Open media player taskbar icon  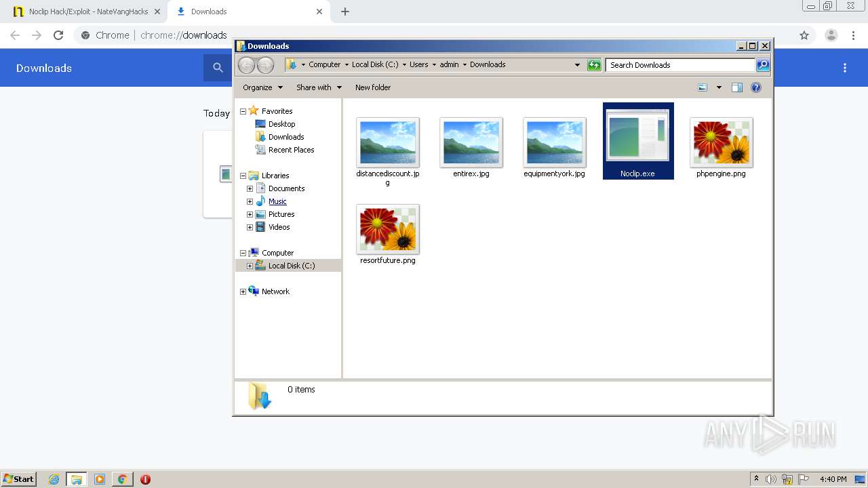tap(100, 479)
